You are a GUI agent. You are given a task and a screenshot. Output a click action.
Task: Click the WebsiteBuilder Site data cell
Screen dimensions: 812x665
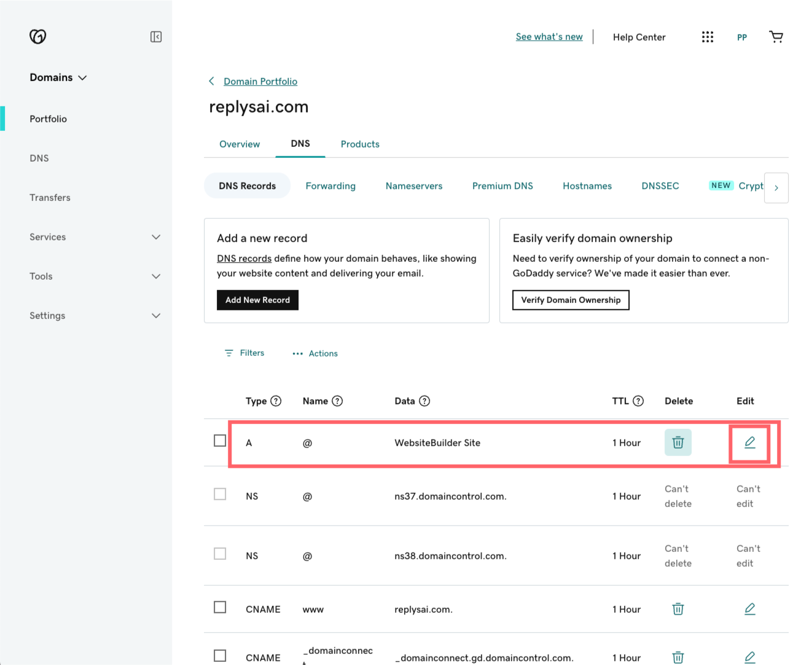(x=437, y=443)
